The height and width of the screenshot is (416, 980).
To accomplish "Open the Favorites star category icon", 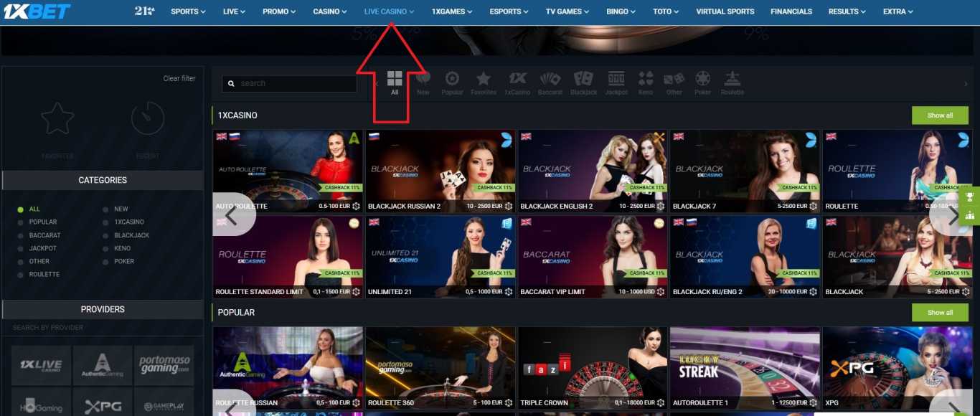I will pos(484,79).
